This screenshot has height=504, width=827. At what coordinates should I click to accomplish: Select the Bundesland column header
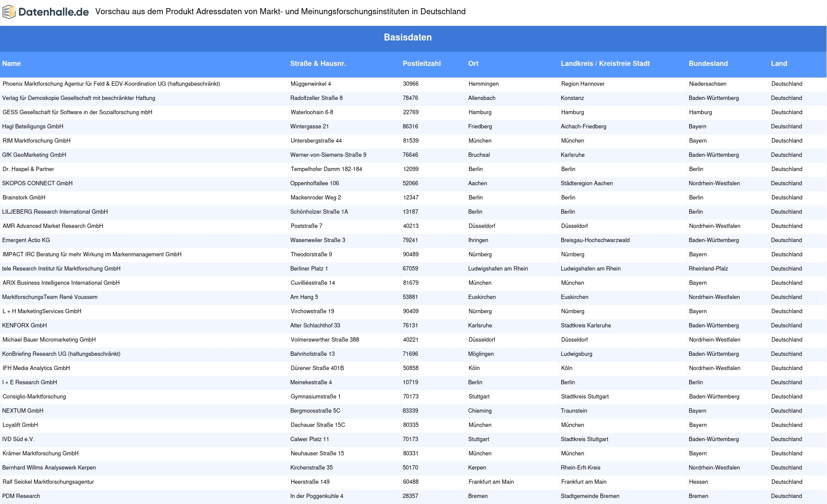(x=708, y=64)
